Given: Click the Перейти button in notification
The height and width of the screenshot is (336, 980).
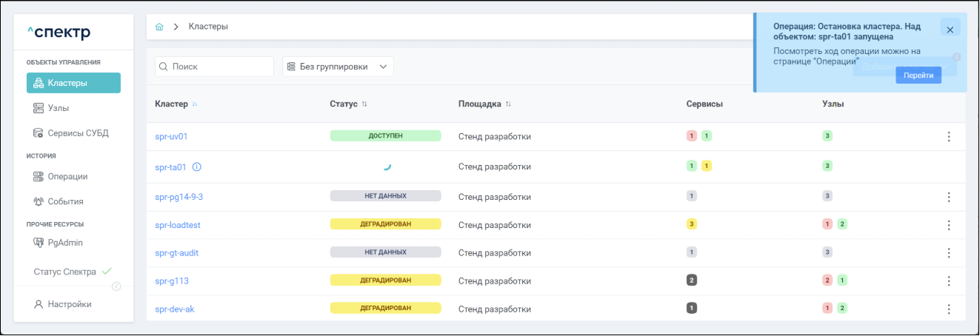Looking at the screenshot, I should pyautogui.click(x=918, y=75).
